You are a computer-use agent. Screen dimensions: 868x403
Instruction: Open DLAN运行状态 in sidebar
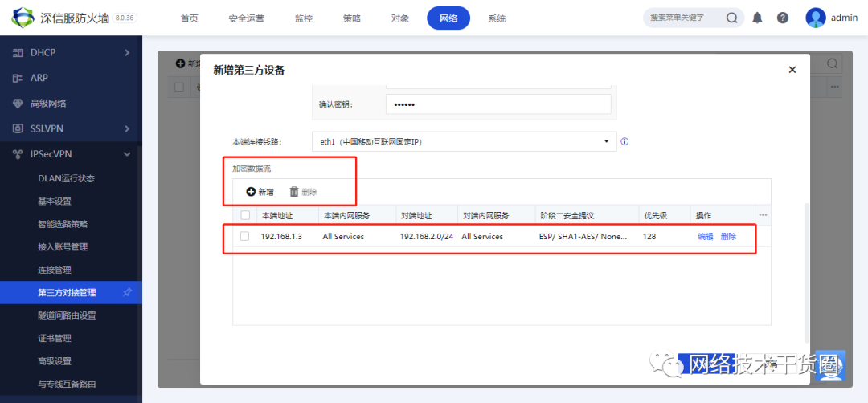click(x=67, y=178)
